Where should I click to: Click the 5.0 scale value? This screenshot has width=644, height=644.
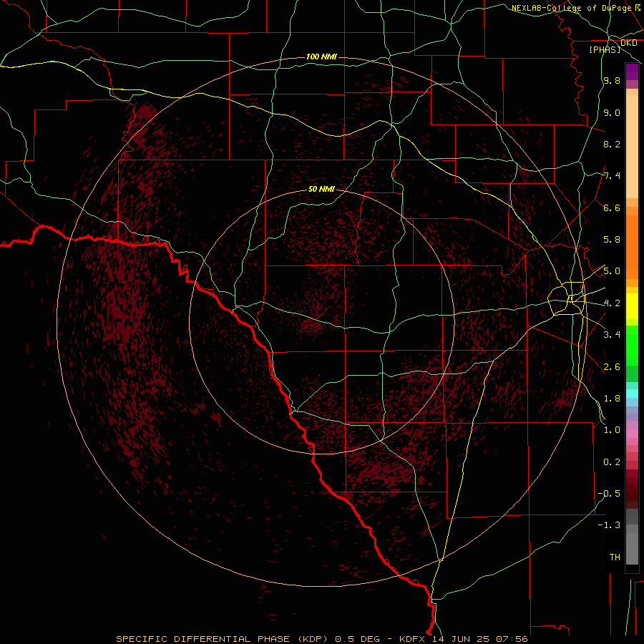(x=612, y=271)
